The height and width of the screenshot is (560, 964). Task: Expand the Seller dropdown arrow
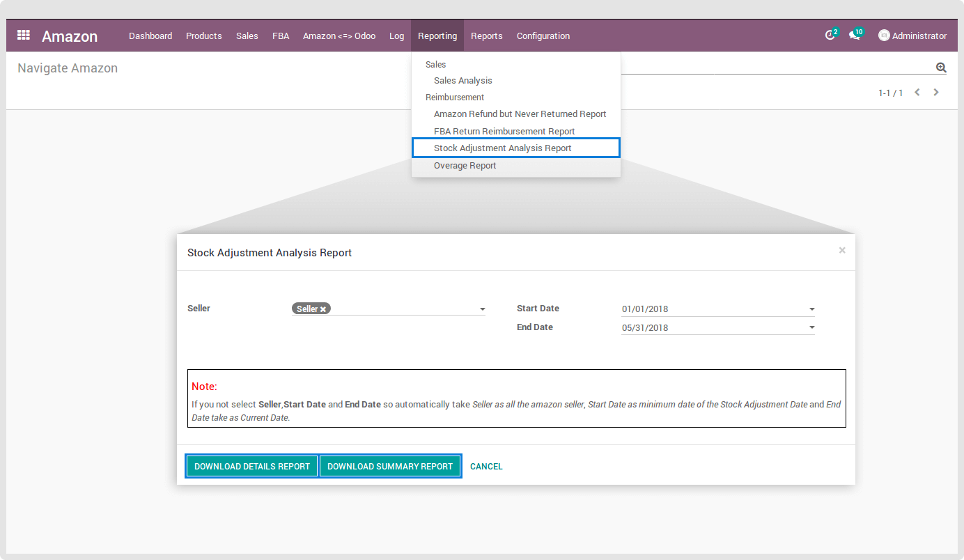[482, 309]
